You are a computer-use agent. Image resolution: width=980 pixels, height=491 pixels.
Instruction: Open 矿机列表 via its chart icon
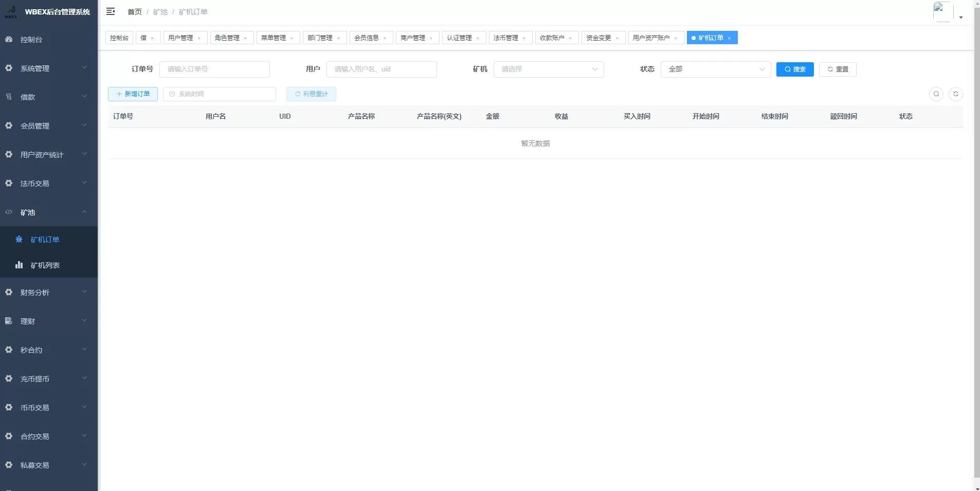pos(19,265)
